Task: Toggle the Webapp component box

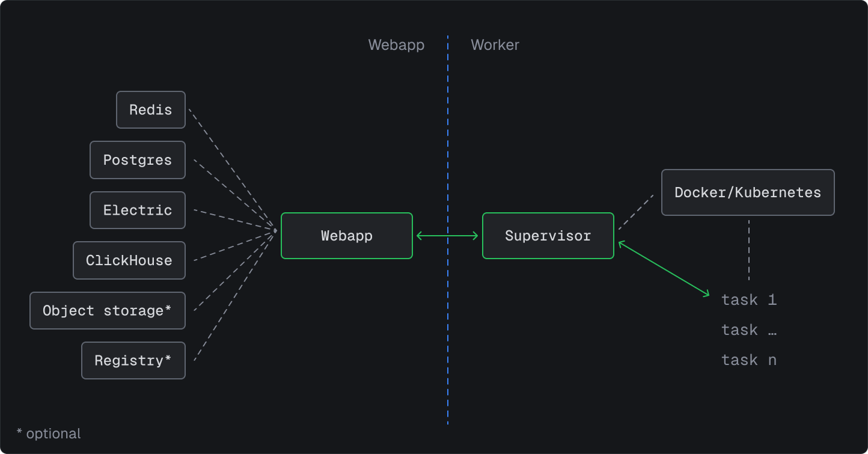Action: pos(346,236)
